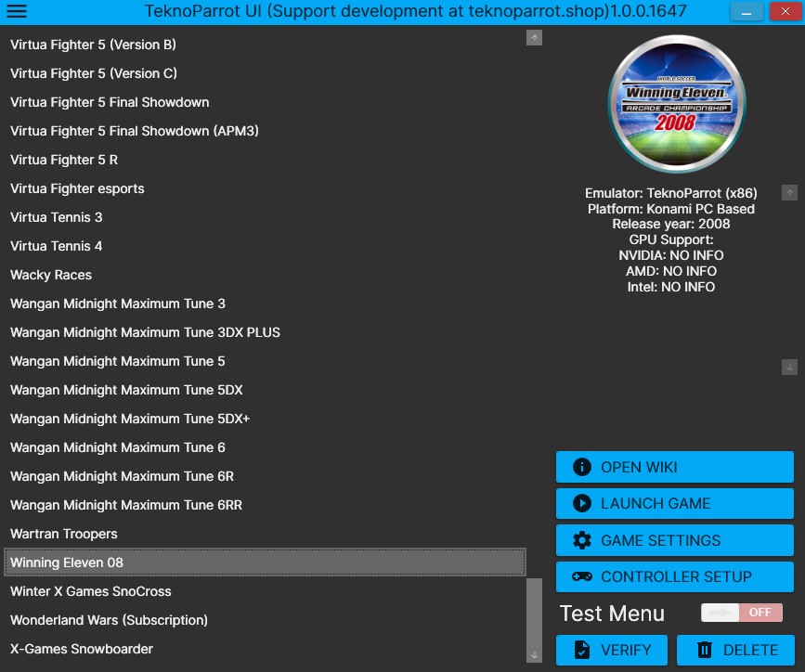The width and height of the screenshot is (805, 672).
Task: Select Virtua Fighter 5 Final Showdown (APM3)
Action: [265, 131]
